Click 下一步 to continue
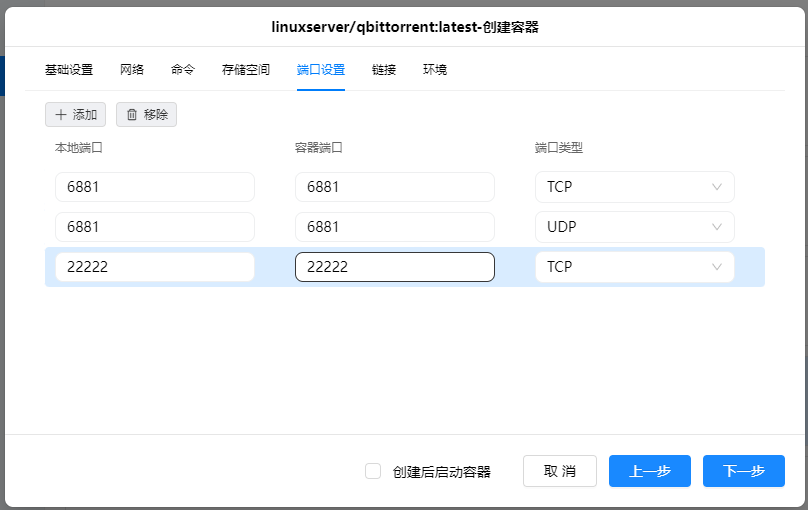Viewport: 808px width, 510px height. (743, 471)
